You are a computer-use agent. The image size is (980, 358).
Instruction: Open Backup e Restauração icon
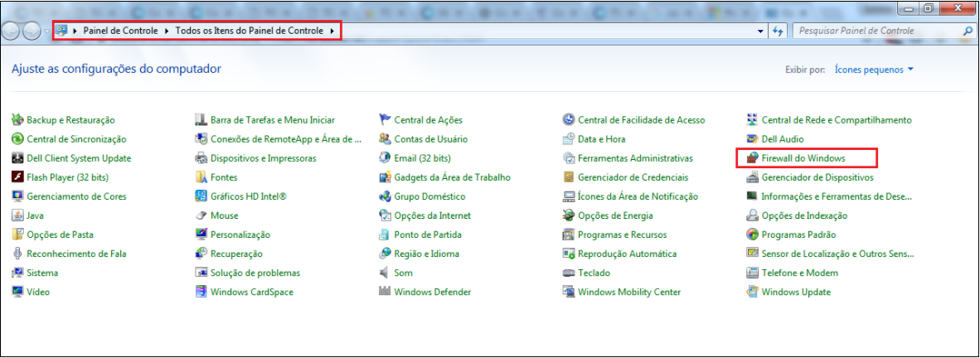click(17, 120)
